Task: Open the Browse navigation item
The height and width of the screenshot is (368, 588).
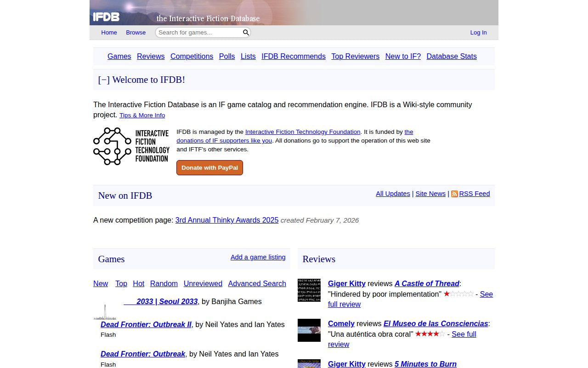Action: (136, 32)
